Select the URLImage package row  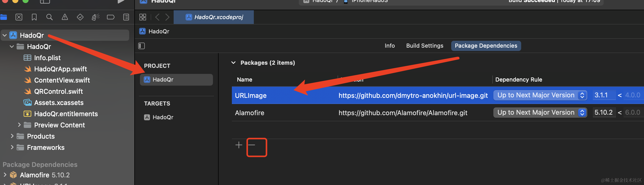[x=438, y=95]
